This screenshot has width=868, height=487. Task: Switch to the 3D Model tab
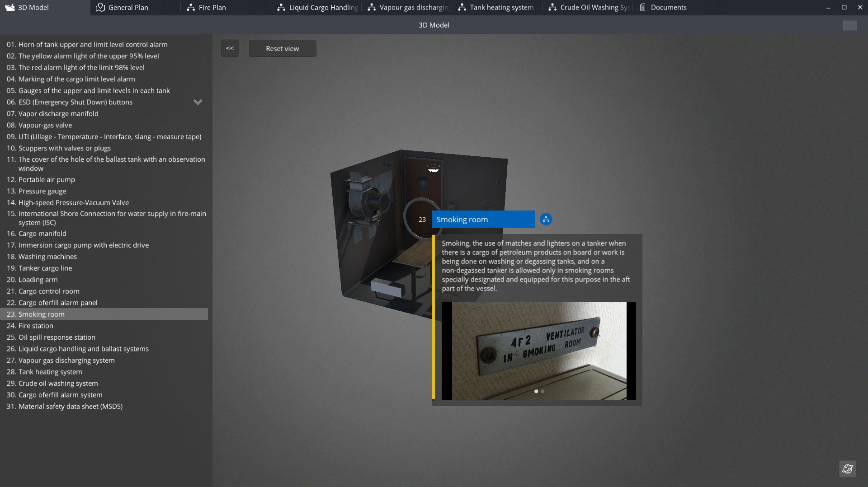coord(33,7)
